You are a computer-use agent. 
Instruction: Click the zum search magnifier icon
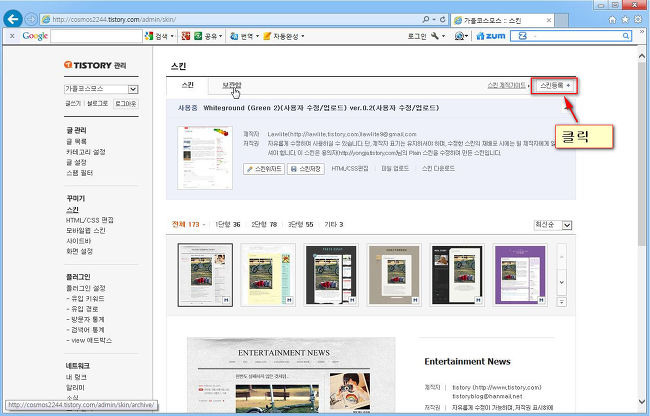coord(626,36)
